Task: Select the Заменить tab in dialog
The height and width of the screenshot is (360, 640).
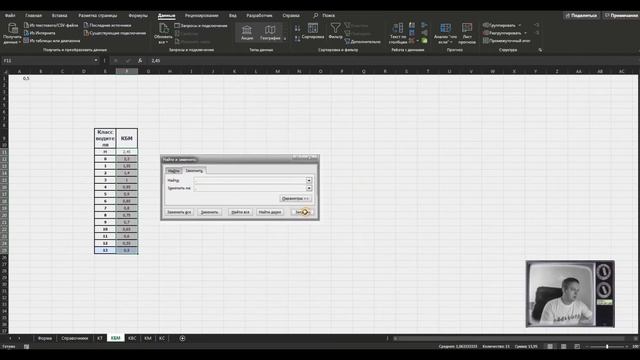Action: (194, 171)
